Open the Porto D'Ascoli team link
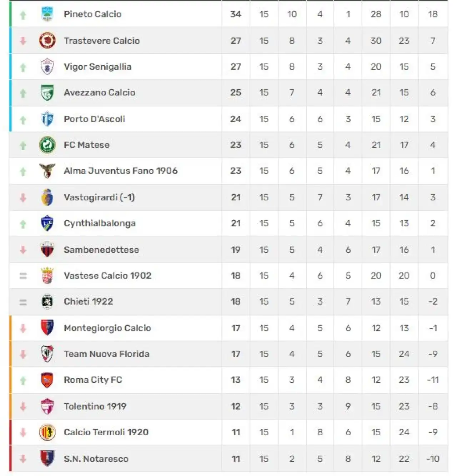Image resolution: width=457 pixels, height=476 pixels. pos(94,119)
